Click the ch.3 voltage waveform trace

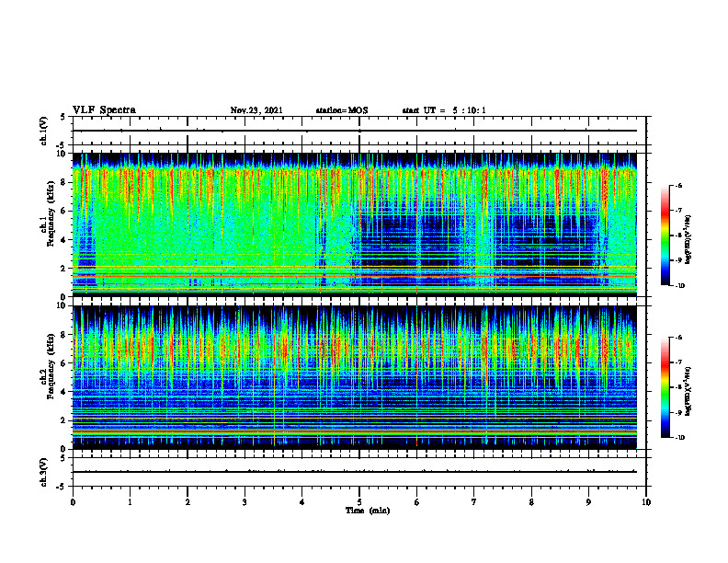[x=355, y=472]
